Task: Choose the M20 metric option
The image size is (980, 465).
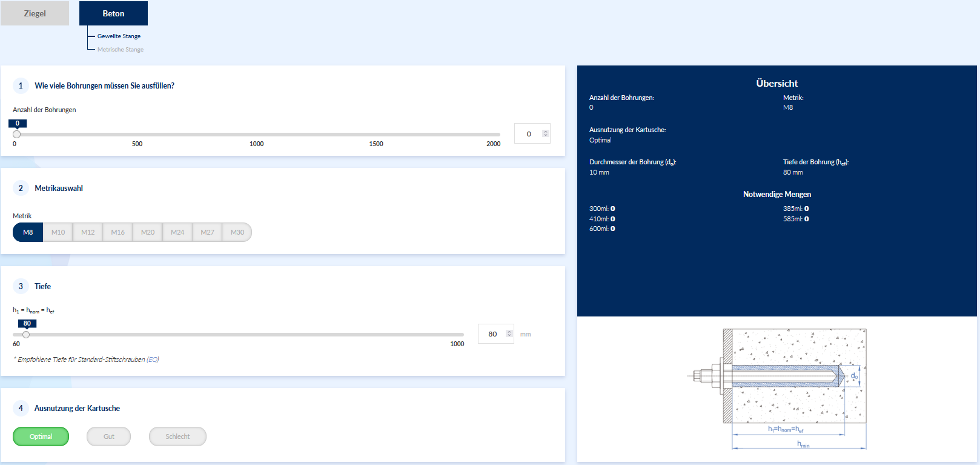Action: click(148, 232)
